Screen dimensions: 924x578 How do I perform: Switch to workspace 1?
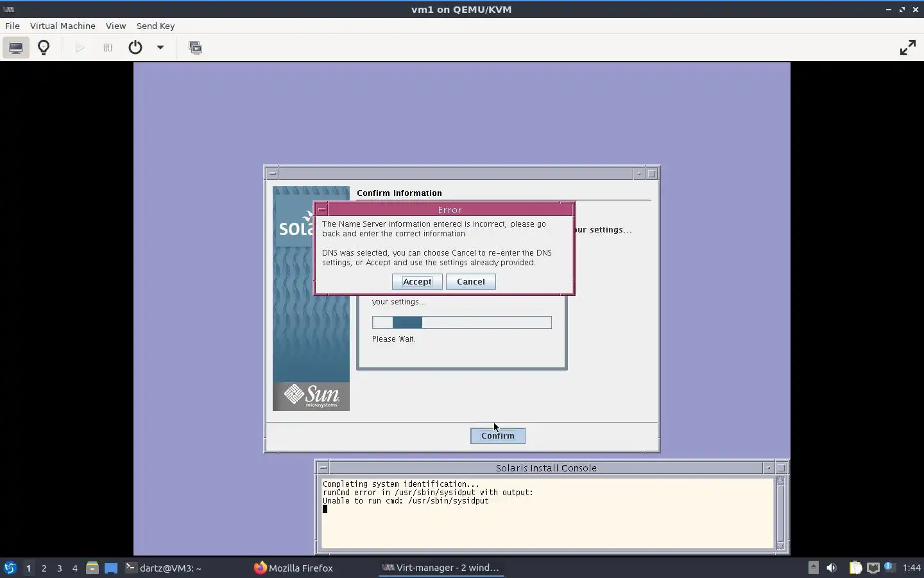coord(28,568)
